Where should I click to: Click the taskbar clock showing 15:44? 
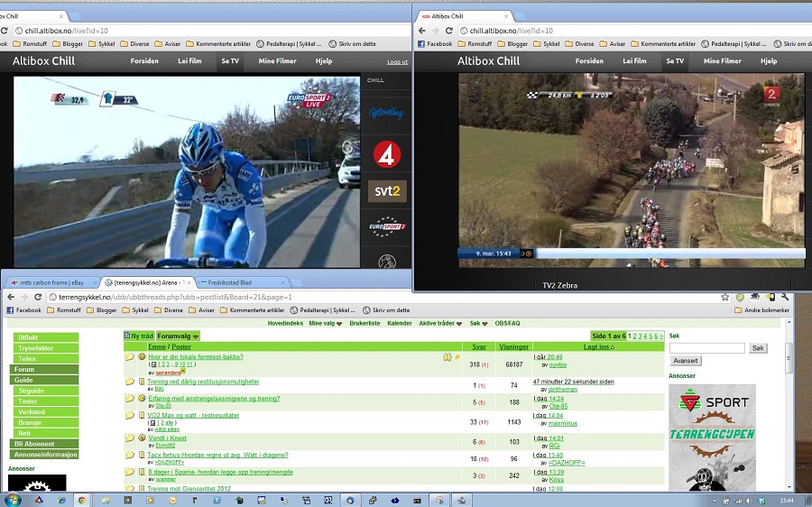point(787,501)
